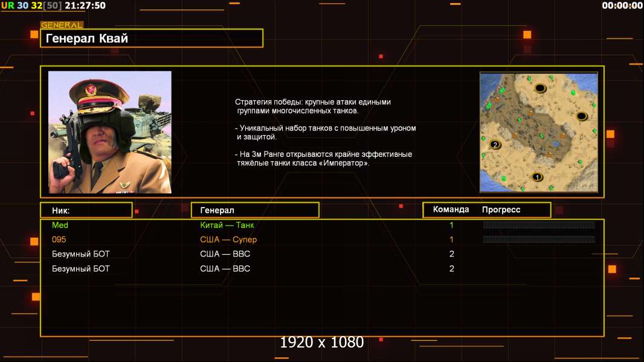Click the team number in Med's row
The image size is (644, 362).
tap(451, 225)
